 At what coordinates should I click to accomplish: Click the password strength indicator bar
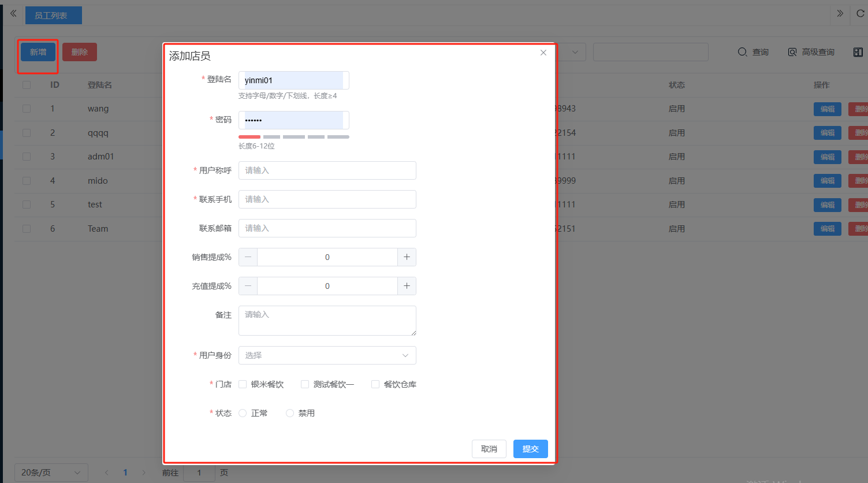(x=293, y=137)
